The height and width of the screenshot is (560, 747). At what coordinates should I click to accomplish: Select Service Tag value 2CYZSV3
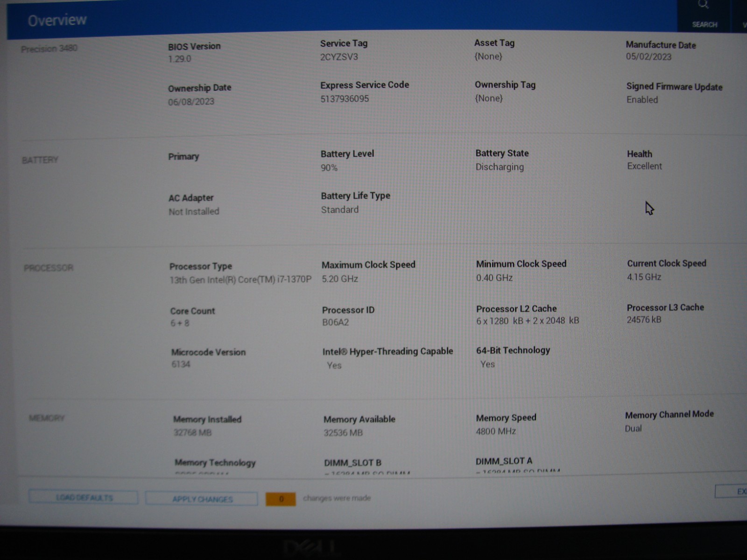coord(339,57)
